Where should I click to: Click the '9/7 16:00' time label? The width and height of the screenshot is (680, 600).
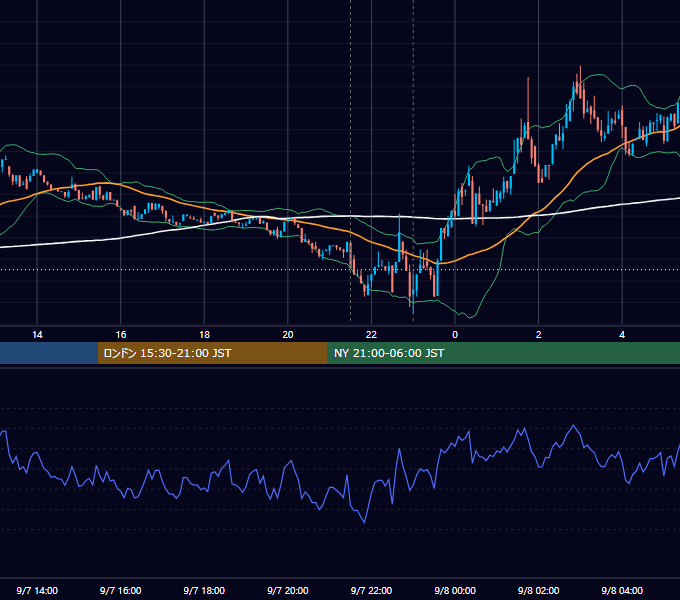(121, 590)
